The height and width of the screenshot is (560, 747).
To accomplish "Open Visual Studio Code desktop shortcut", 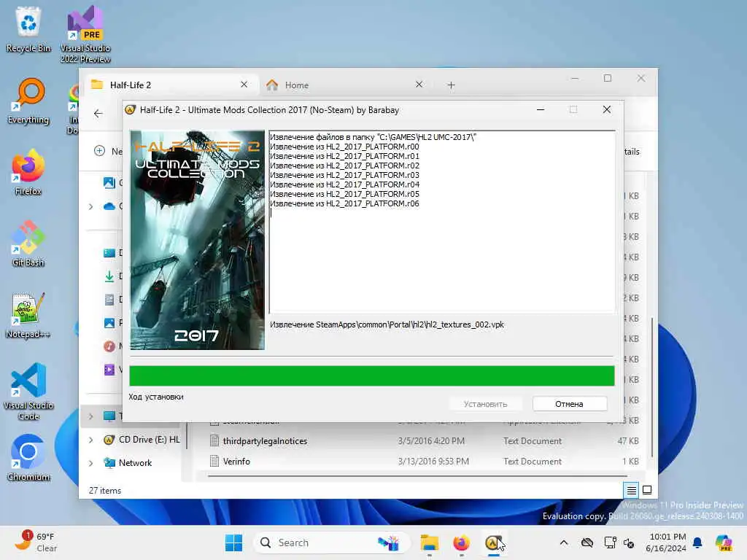I will point(28,392).
